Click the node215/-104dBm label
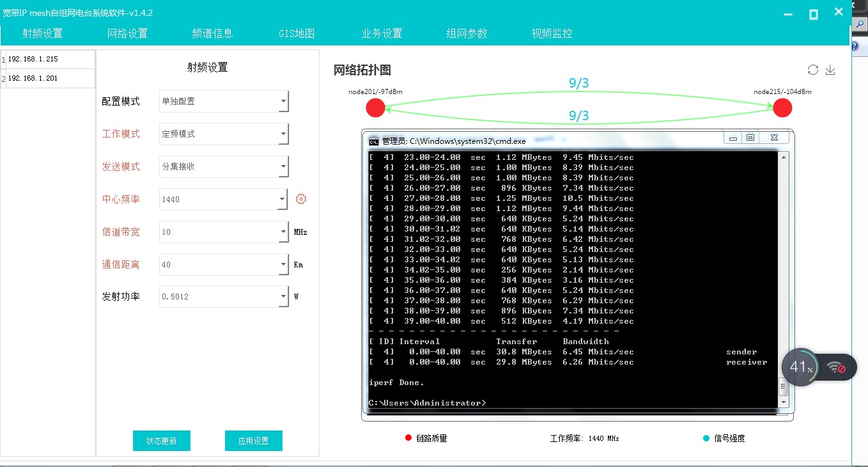This screenshot has width=868, height=467. (782, 91)
